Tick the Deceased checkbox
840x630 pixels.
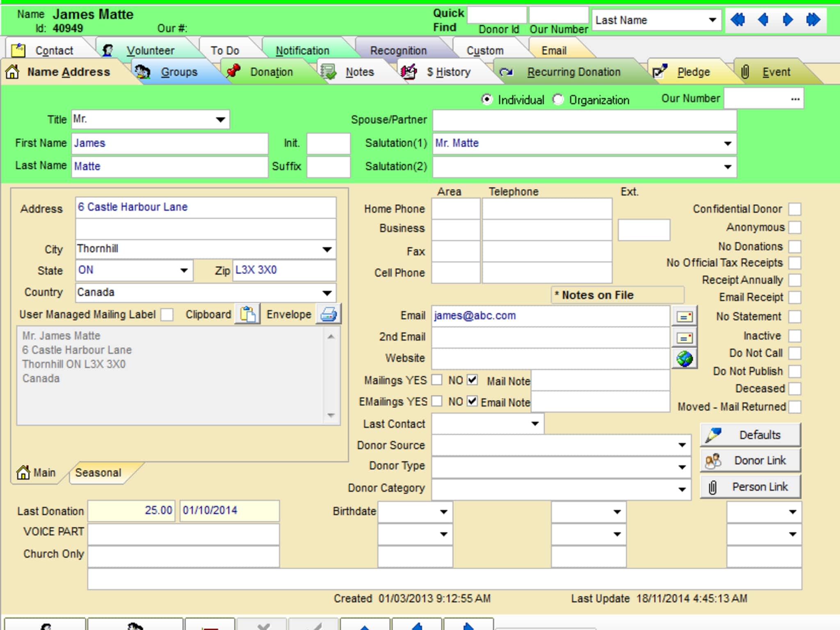click(x=795, y=388)
